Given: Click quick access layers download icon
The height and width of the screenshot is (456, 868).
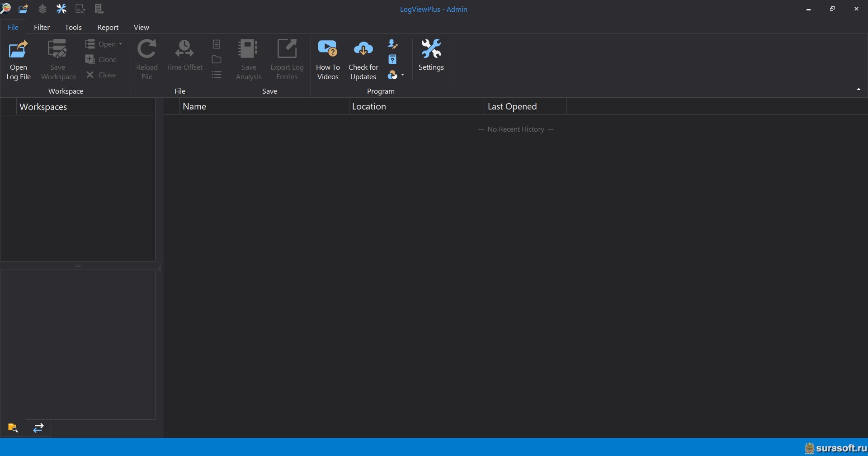Looking at the screenshot, I should (x=42, y=9).
